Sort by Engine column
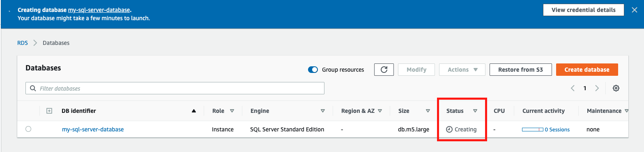 (x=323, y=111)
